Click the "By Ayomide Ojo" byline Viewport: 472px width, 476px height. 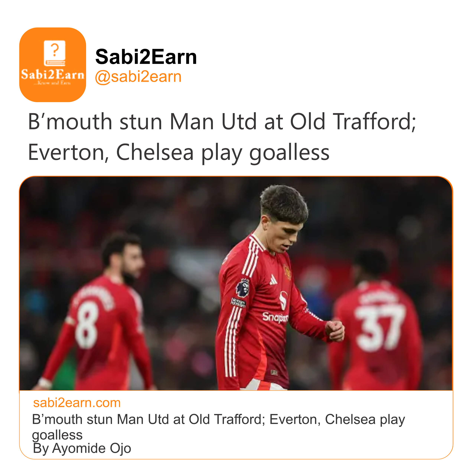click(x=82, y=448)
